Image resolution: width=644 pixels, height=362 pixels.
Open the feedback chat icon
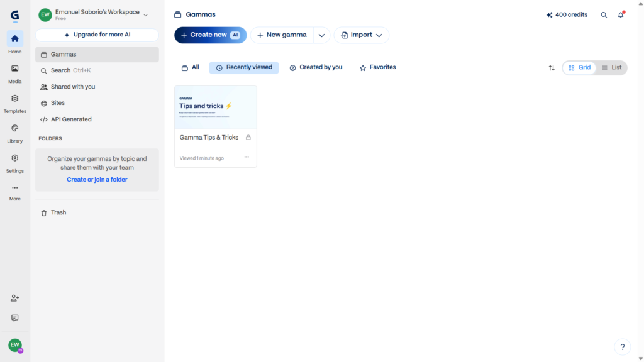[x=15, y=318]
